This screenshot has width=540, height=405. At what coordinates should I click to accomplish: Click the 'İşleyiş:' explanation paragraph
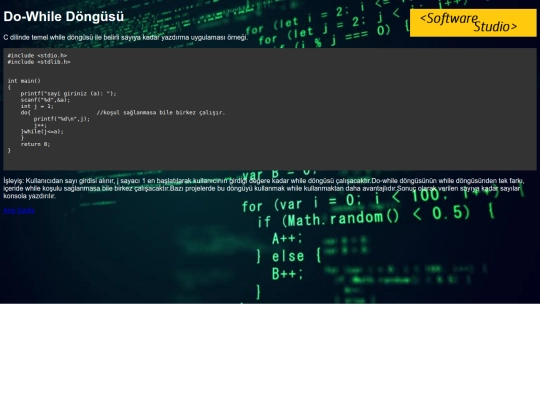point(264,188)
